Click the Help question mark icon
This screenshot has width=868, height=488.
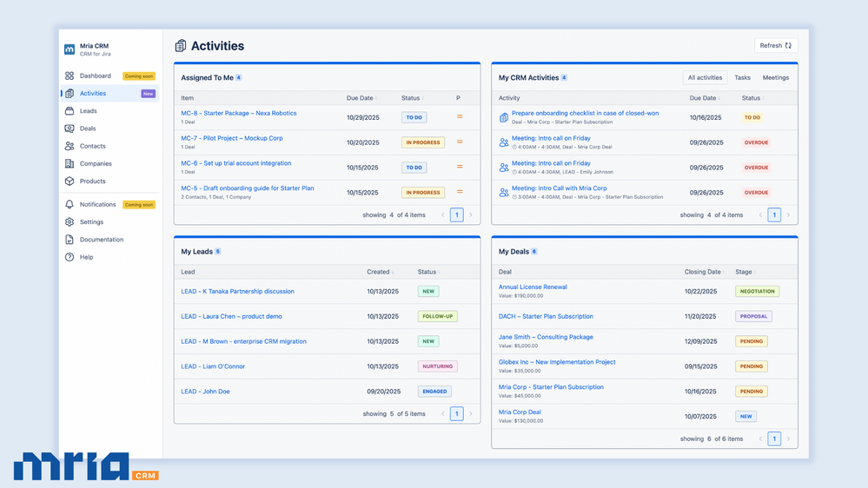click(x=70, y=257)
